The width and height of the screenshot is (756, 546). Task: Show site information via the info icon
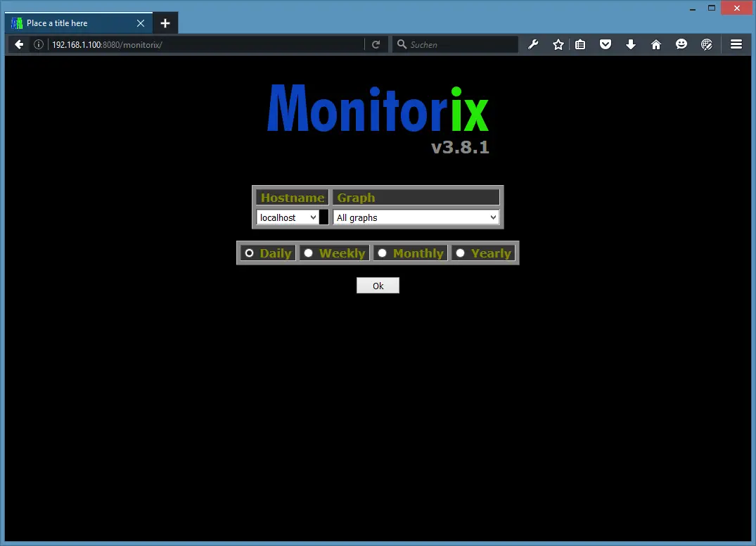point(39,44)
